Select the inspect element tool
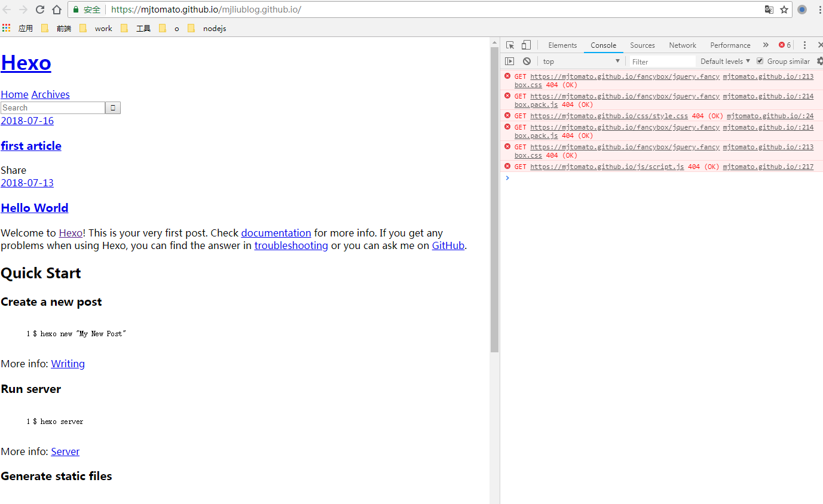 pos(509,45)
